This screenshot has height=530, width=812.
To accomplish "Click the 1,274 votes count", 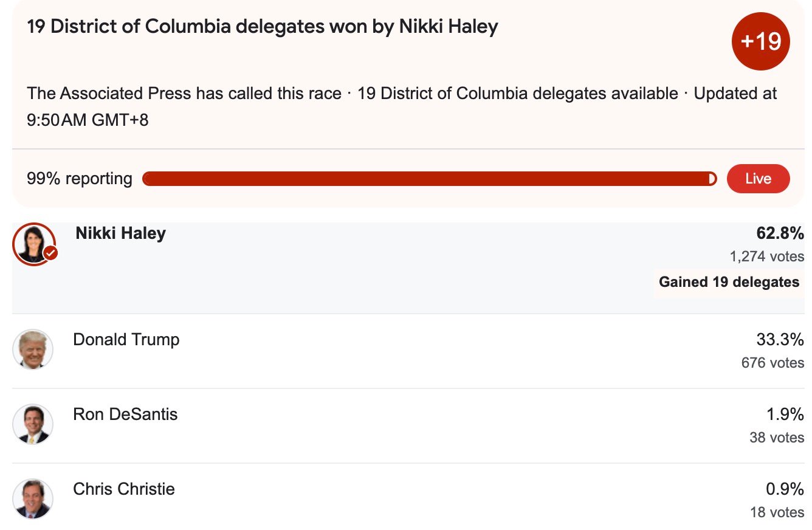I will [766, 256].
